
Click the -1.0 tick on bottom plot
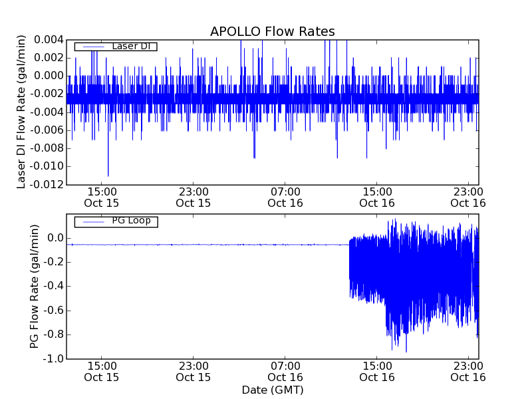(x=53, y=358)
